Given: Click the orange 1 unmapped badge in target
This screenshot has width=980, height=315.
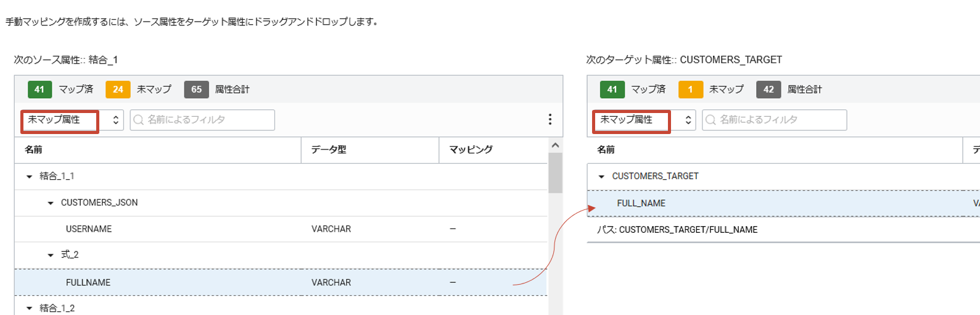Looking at the screenshot, I should pos(690,90).
